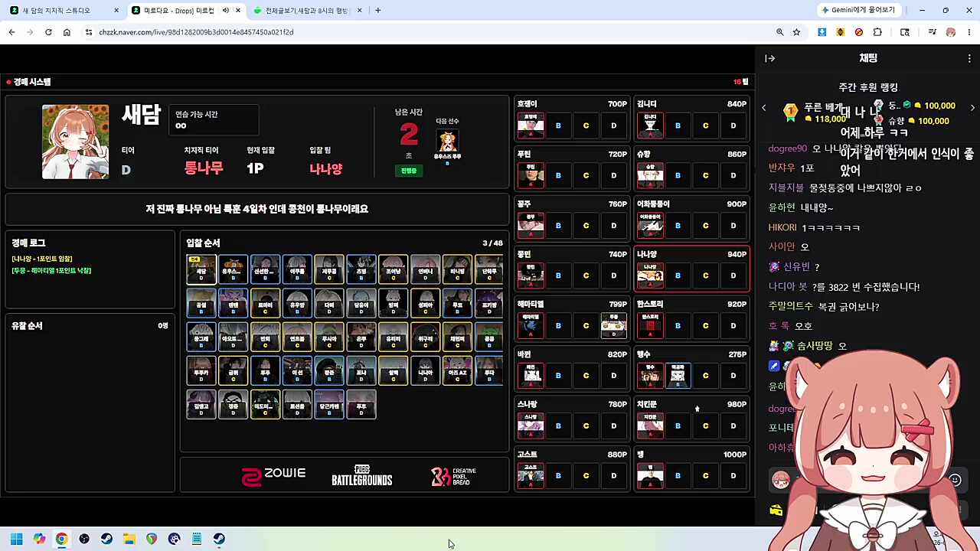
Task: Click the Gemini에게 물어보기 button
Action: pyautogui.click(x=858, y=10)
